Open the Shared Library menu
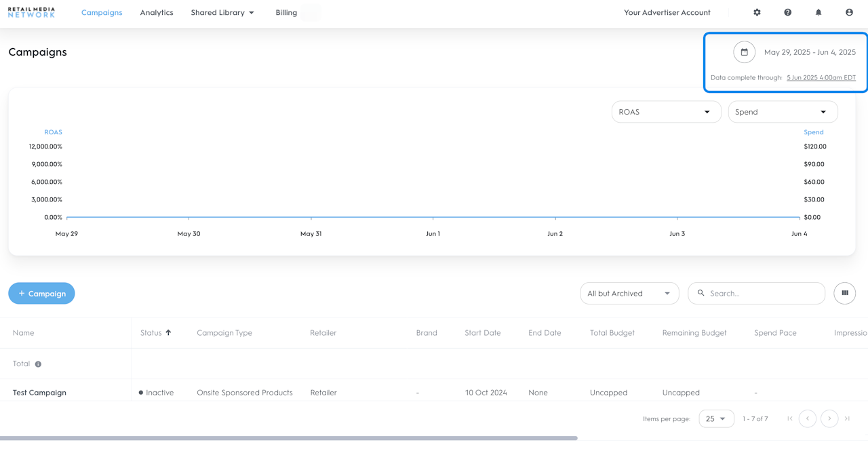 (222, 12)
